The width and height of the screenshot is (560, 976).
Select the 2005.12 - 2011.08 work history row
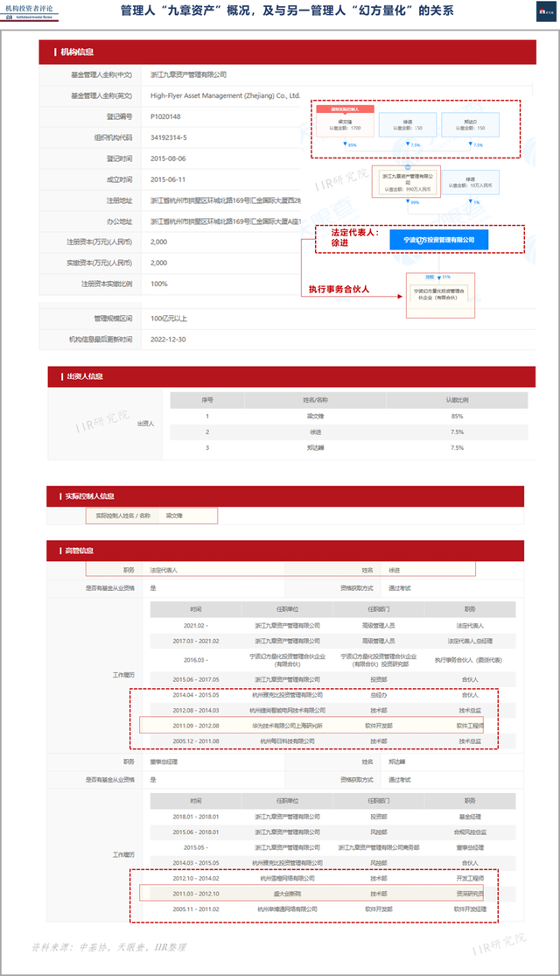[x=332, y=741]
